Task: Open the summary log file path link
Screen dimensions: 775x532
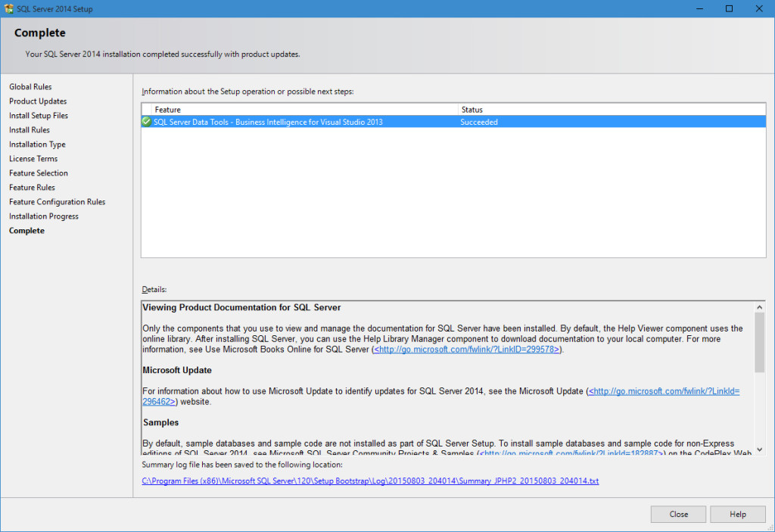Action: click(370, 481)
